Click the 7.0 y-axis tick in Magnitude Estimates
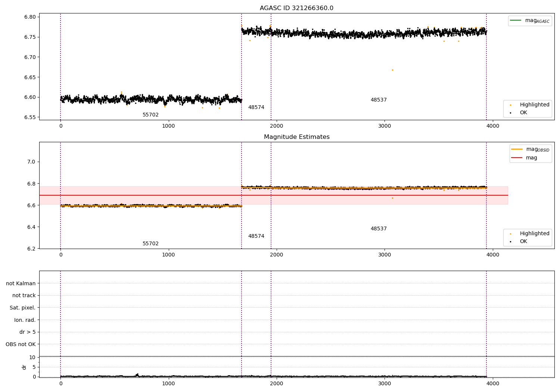This screenshot has height=392, width=560. 31,162
